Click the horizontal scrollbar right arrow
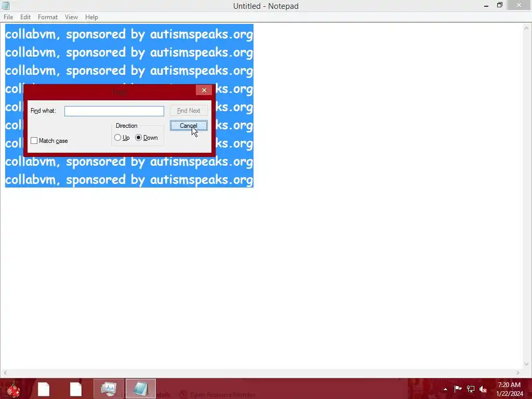Screen dimensions: 532x399 (518, 373)
